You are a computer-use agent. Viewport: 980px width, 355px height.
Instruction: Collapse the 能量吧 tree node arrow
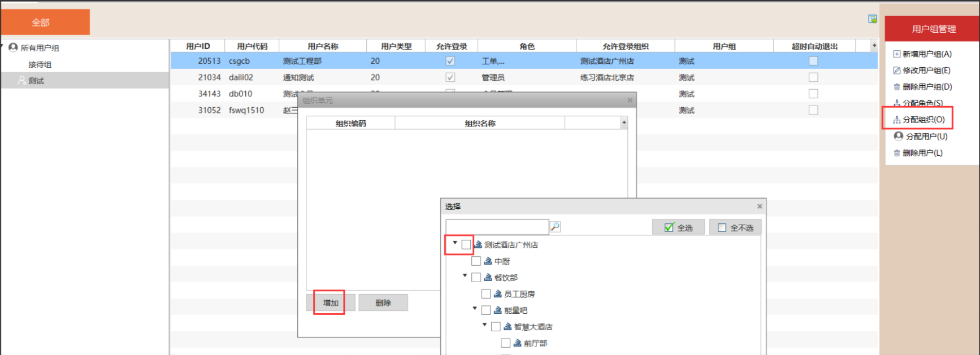475,309
